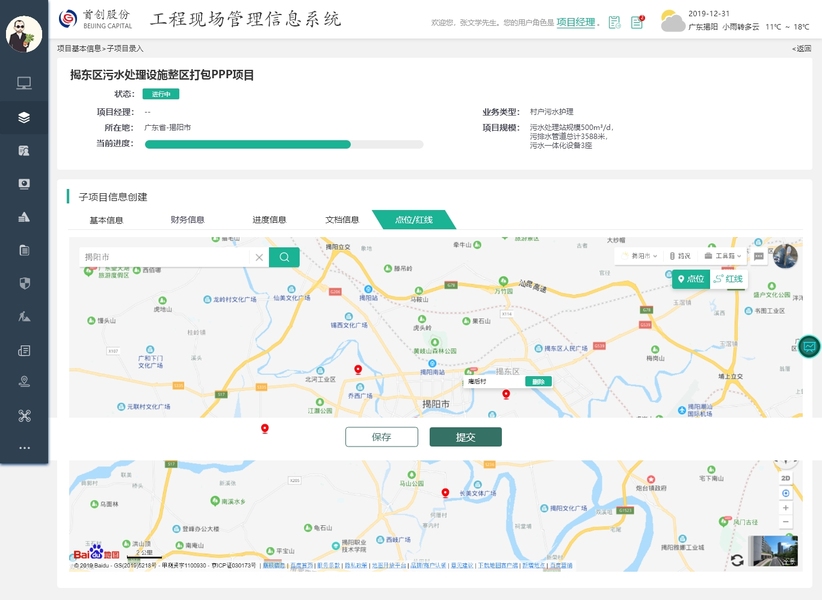Image resolution: width=822 pixels, height=600 pixels.
Task: Open the bar-chart pyramid sidebar icon
Action: 24,217
